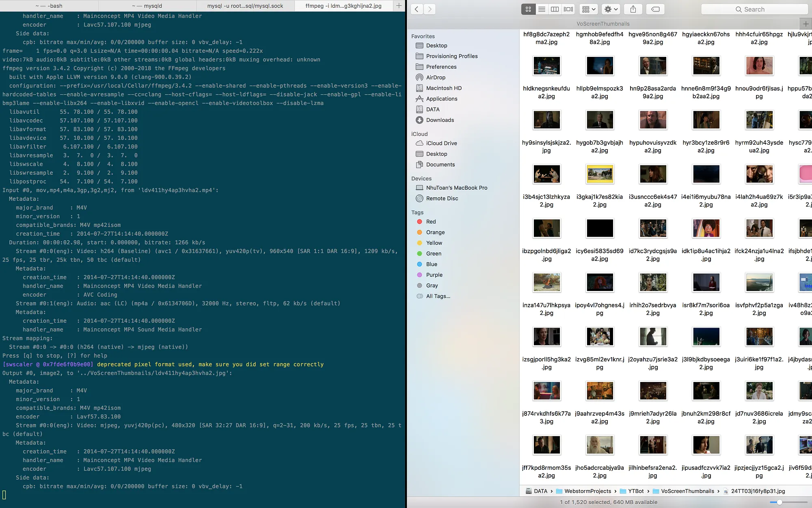Click WebstormProjects in the path bar

tap(584, 491)
